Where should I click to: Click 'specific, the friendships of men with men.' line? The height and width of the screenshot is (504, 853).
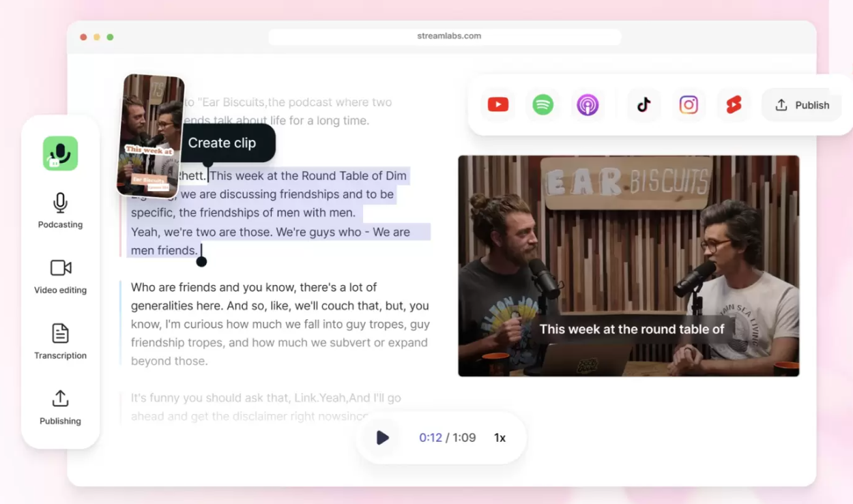coord(243,213)
